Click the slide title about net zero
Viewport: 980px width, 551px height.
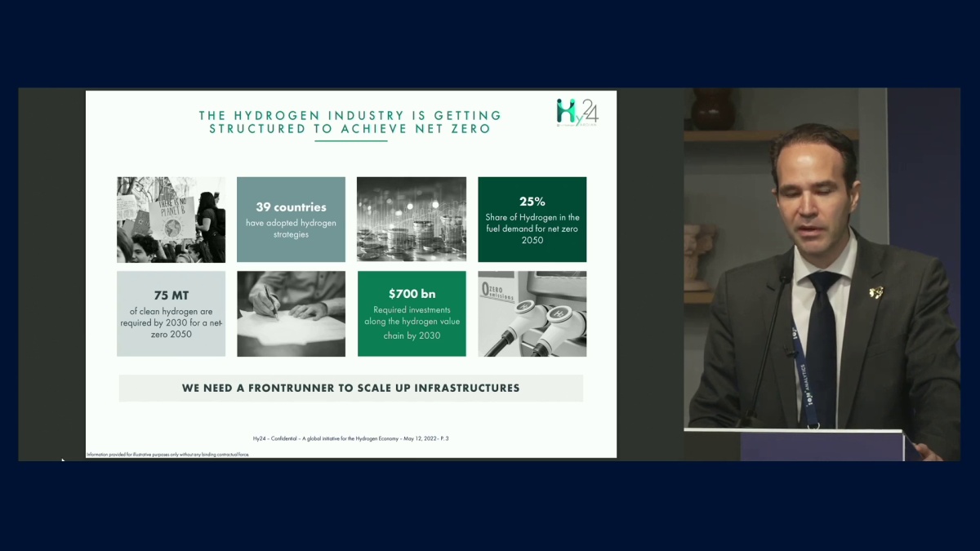pos(350,122)
